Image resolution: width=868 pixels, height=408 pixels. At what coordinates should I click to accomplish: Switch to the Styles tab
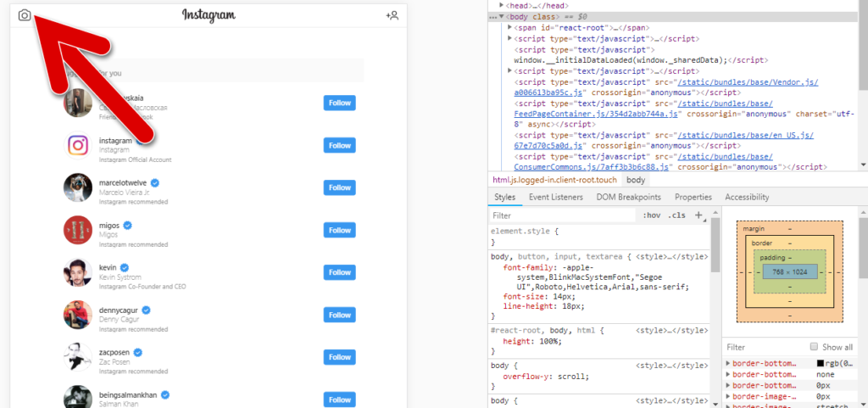tap(505, 197)
